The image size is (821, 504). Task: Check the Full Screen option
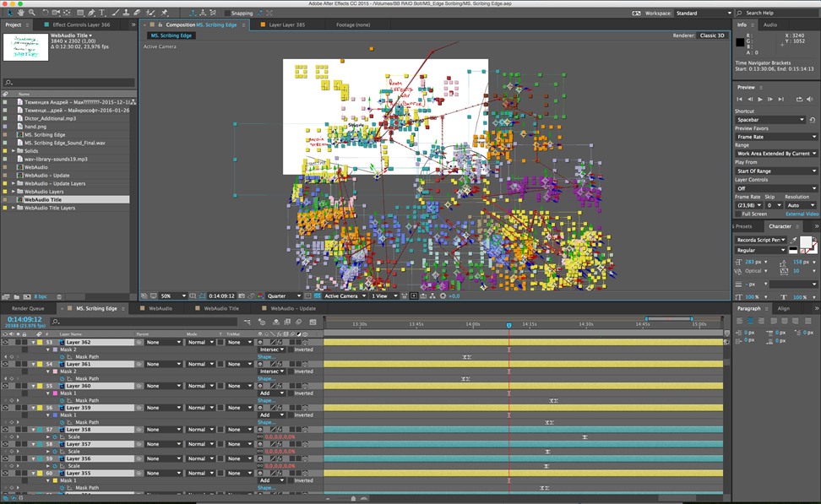tap(737, 214)
